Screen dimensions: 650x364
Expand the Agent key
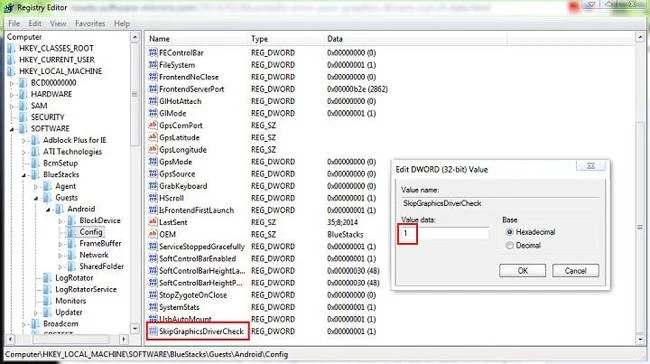click(x=36, y=187)
